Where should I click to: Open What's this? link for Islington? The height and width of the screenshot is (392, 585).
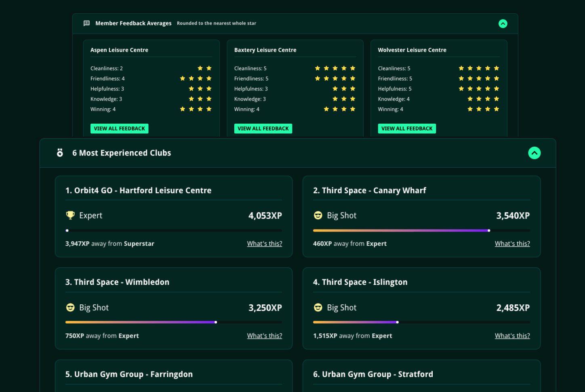[x=512, y=336]
